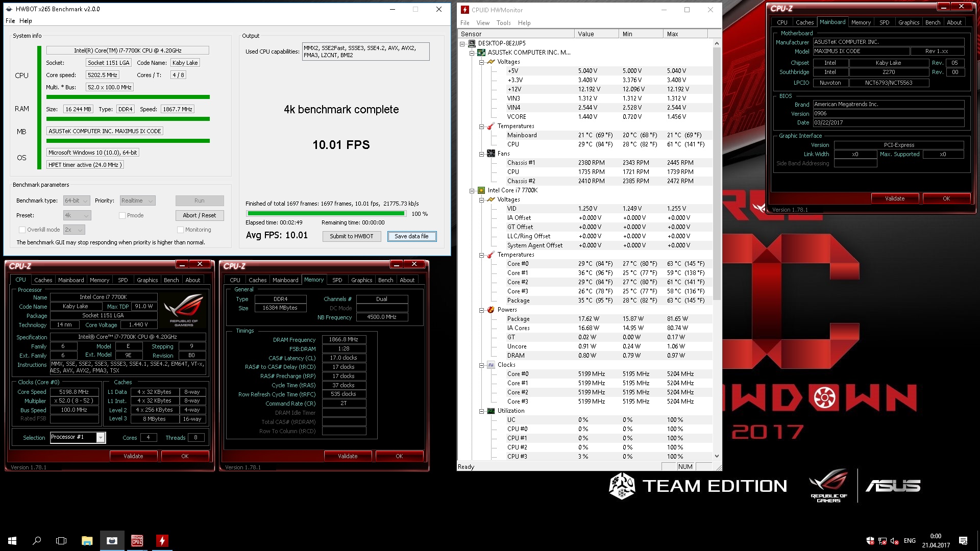Viewport: 980px width, 551px height.
Task: Switch to Bench tab in Mainboard CPU-Z window
Action: pyautogui.click(x=933, y=22)
